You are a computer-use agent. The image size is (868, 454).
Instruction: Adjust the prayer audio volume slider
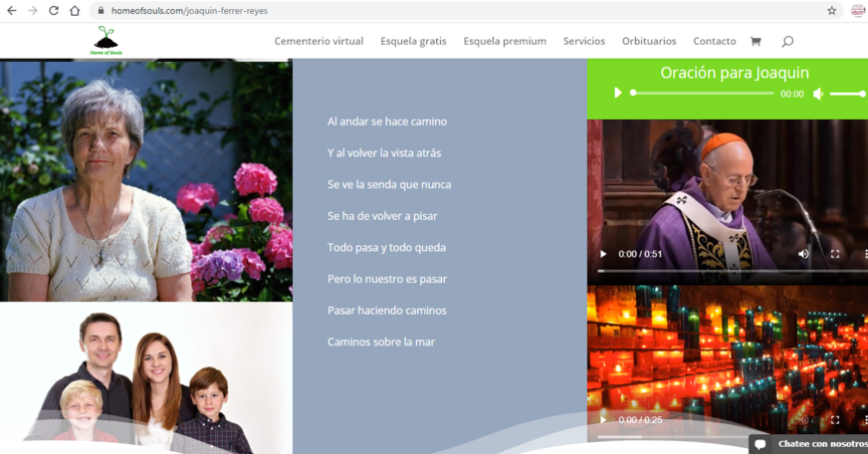tap(847, 94)
